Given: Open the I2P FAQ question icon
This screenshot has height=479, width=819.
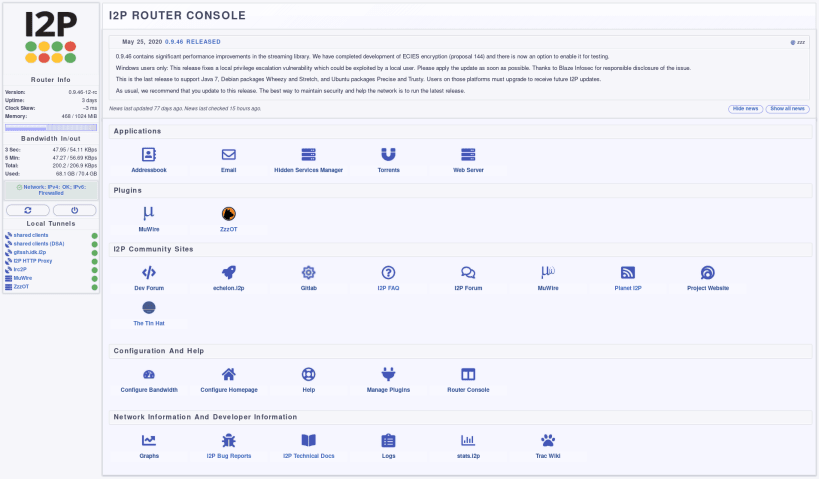Looking at the screenshot, I should pos(389,273).
